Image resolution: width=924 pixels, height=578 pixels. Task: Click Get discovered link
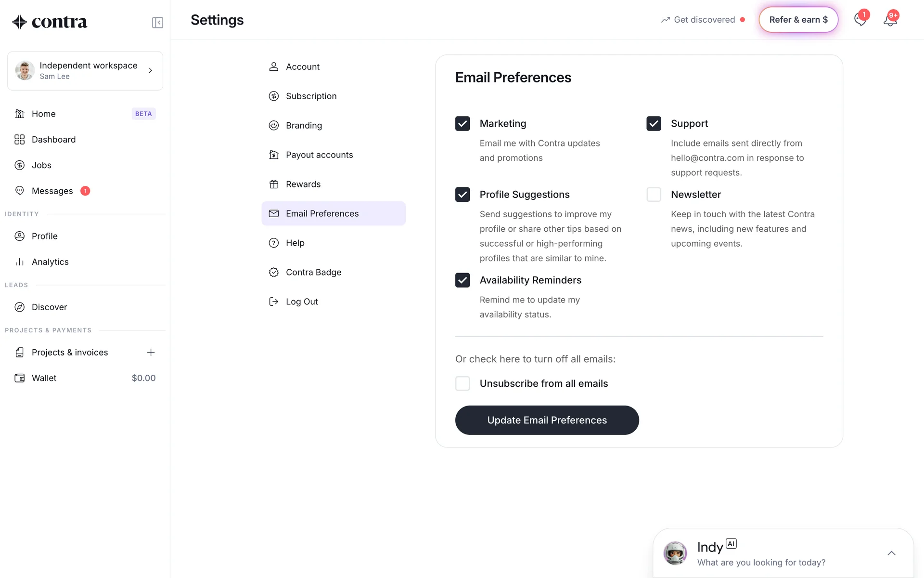click(x=703, y=20)
